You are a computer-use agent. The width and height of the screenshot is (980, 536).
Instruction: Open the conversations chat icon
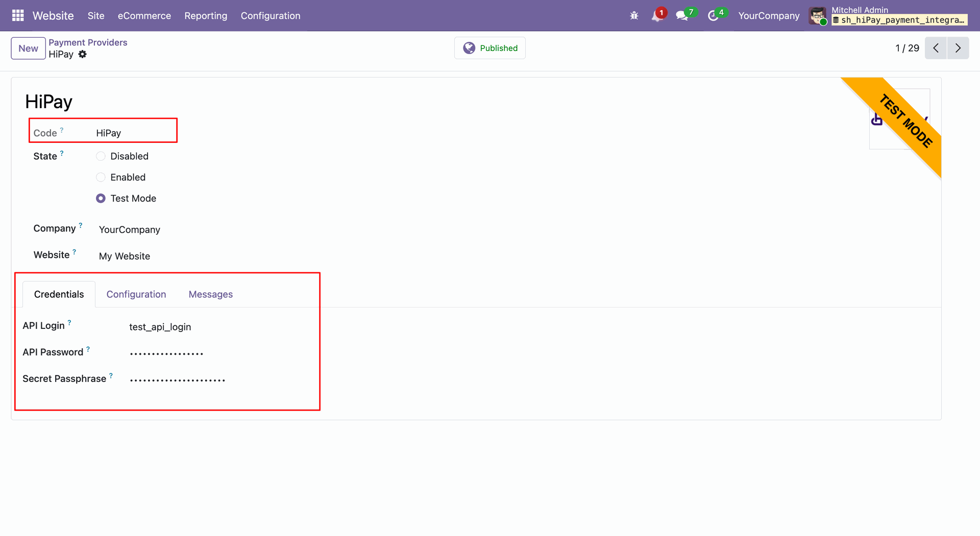click(682, 16)
